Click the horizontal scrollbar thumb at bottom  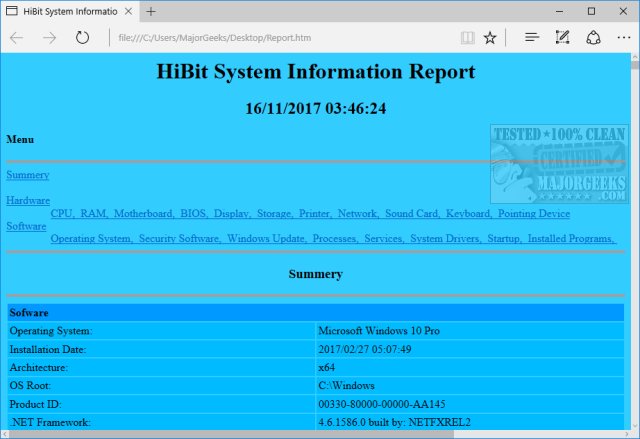(231, 435)
